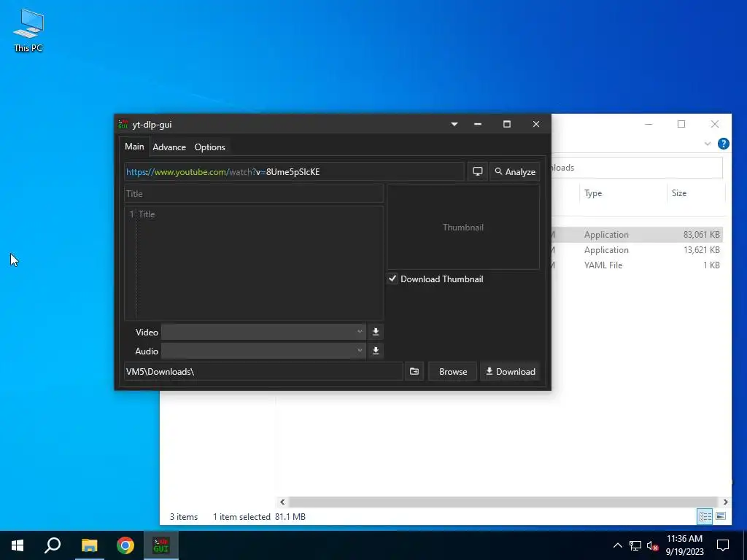
Task: Click download icon beside Video dropdown
Action: coord(376,332)
